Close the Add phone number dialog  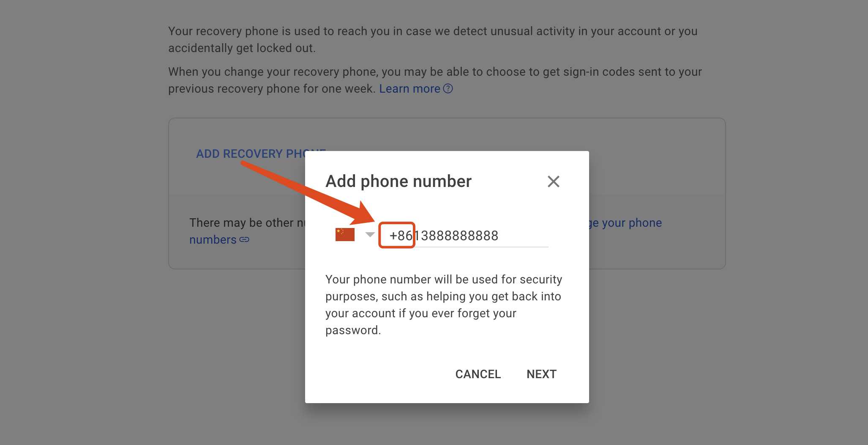coord(553,181)
